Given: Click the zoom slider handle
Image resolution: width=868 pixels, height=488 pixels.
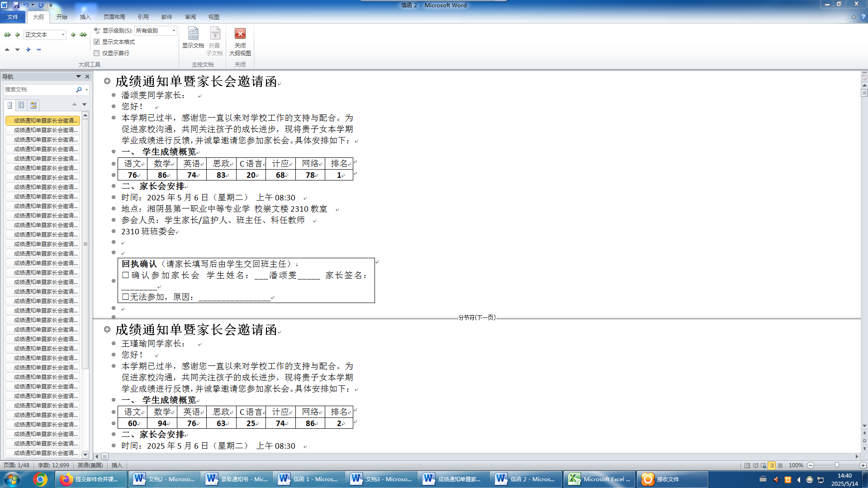Looking at the screenshot, I should (837, 465).
